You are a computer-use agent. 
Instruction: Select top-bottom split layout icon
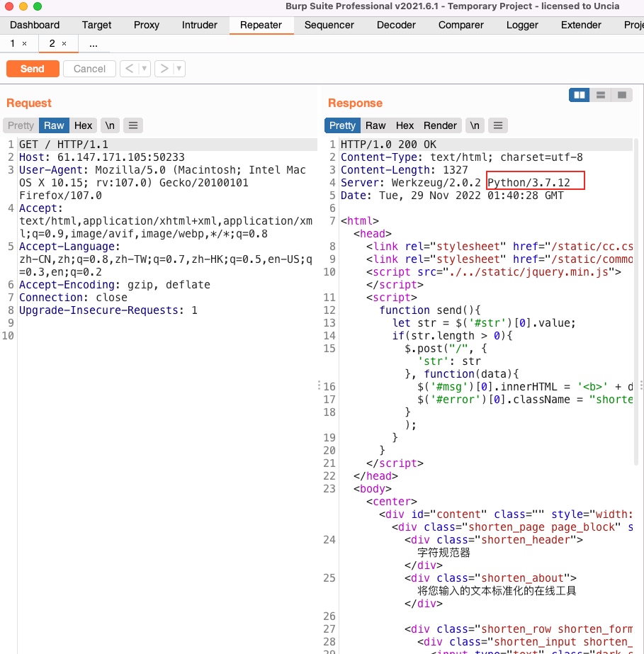[x=601, y=95]
